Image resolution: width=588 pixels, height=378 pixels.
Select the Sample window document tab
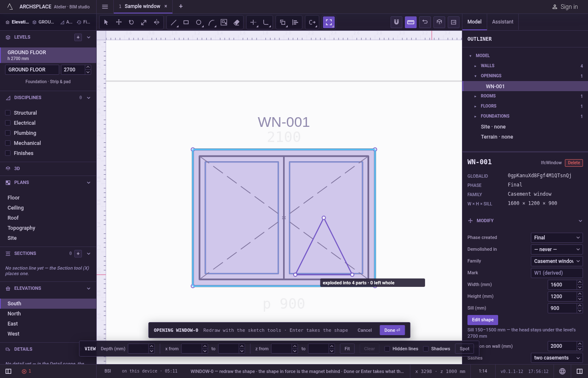click(142, 6)
